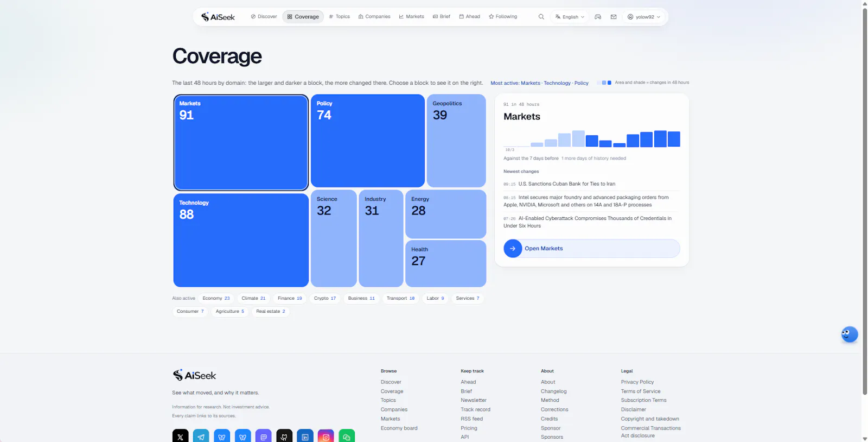Select the Policy 74 treemap block
The height and width of the screenshot is (442, 868).
click(367, 141)
